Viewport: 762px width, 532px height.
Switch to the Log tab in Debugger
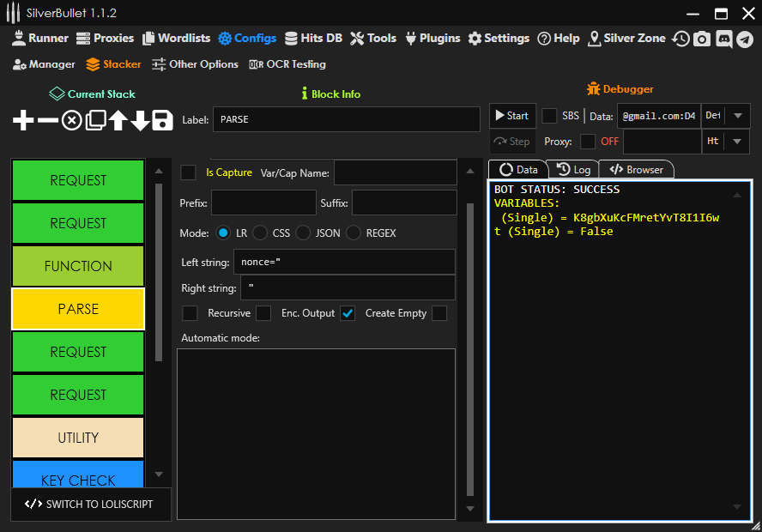coord(573,170)
